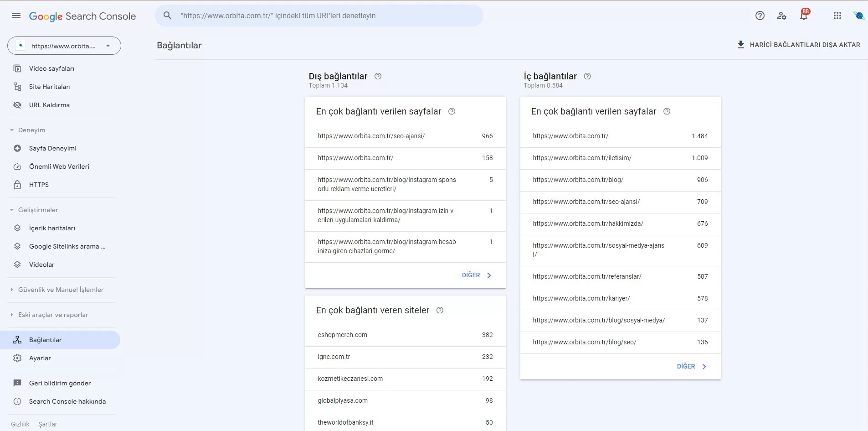
Task: Open users and permissions icon
Action: (x=782, y=16)
